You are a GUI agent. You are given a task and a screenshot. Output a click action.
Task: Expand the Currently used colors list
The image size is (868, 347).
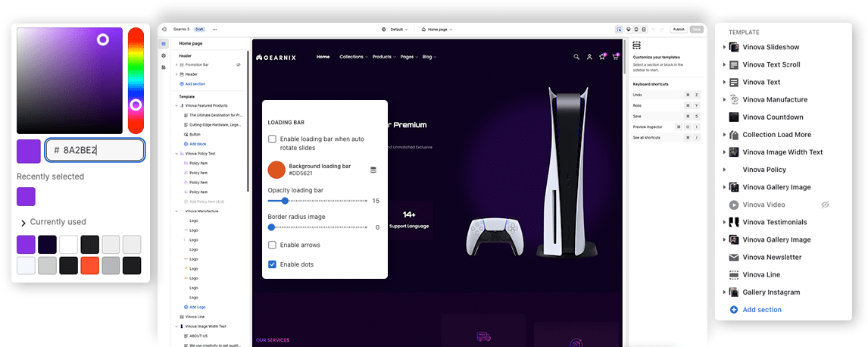[x=23, y=223]
